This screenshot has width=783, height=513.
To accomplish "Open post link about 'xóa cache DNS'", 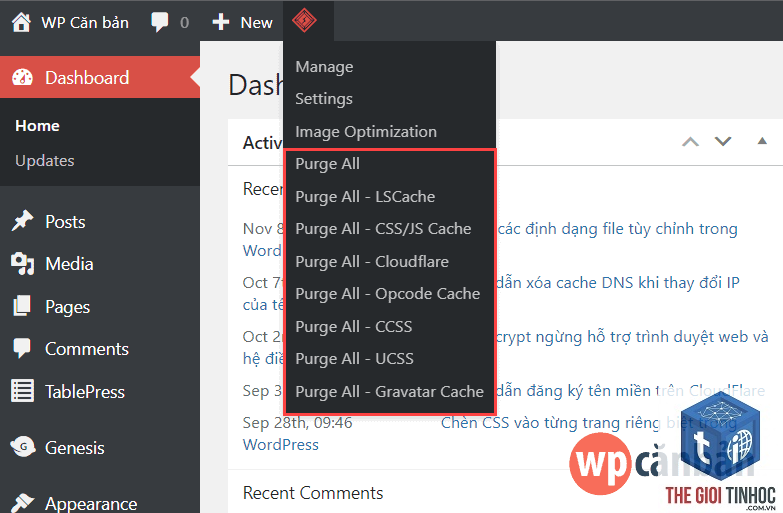I will [618, 283].
